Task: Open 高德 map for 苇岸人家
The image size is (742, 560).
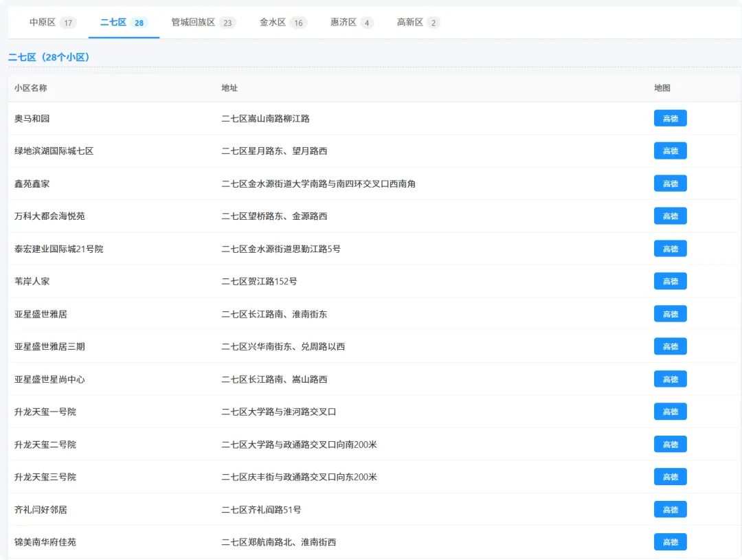Action: tap(670, 281)
